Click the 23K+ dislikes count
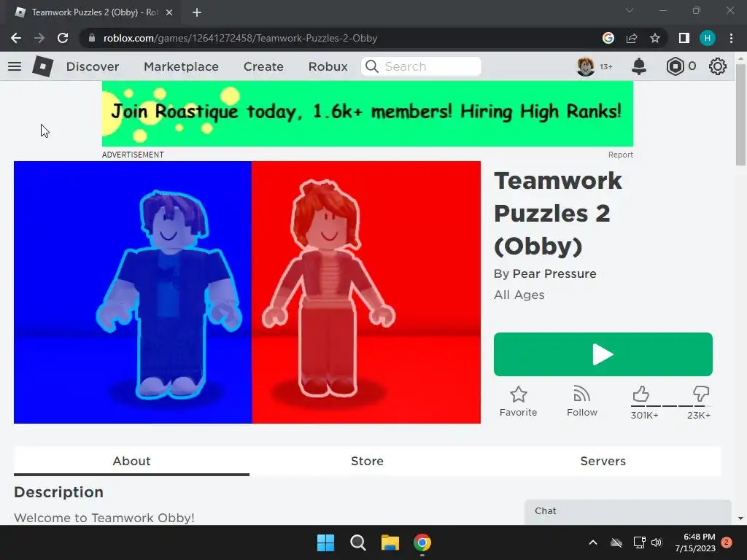Screen dimensions: 747x560 click(x=699, y=415)
